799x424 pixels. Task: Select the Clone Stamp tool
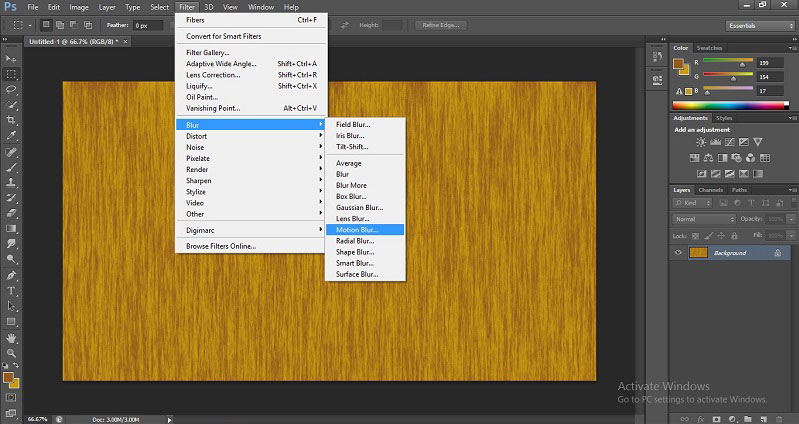(x=11, y=182)
